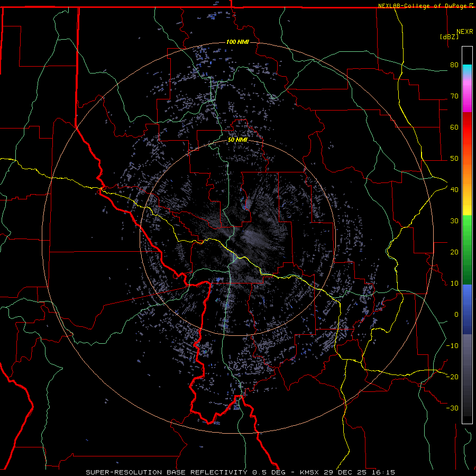The height and width of the screenshot is (476, 476).
Task: Click the 0 dBZ legend value
Action: [x=456, y=315]
